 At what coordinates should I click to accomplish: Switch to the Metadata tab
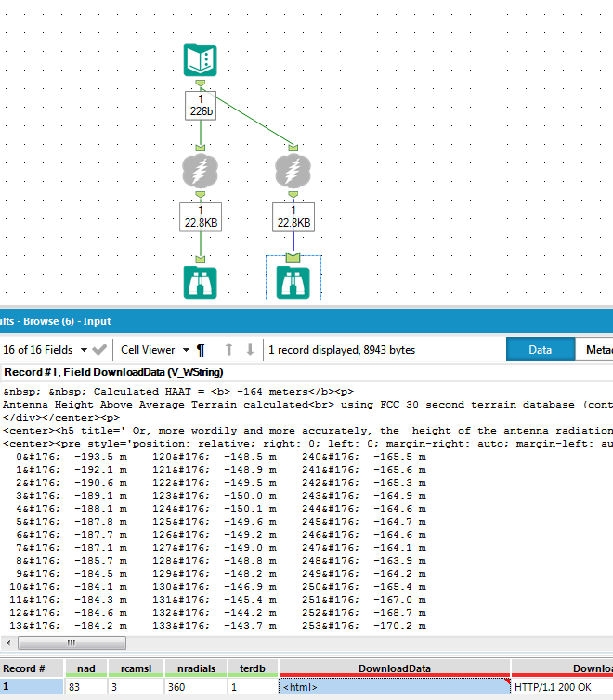coord(594,350)
